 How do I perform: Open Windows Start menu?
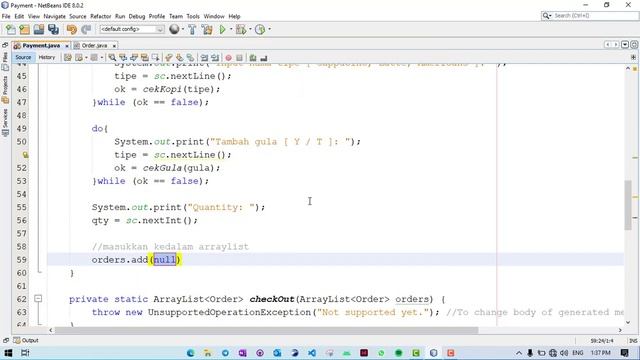(x=8, y=353)
